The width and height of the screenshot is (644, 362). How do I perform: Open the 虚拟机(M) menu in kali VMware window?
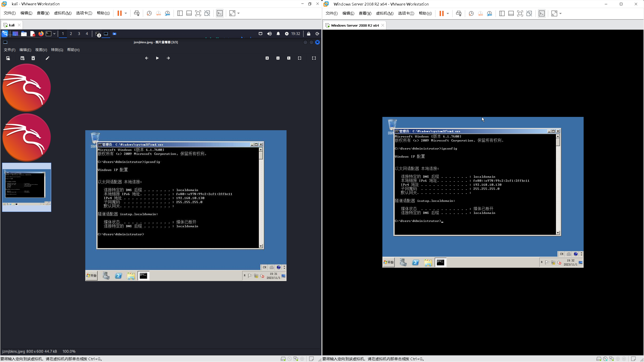(63, 13)
